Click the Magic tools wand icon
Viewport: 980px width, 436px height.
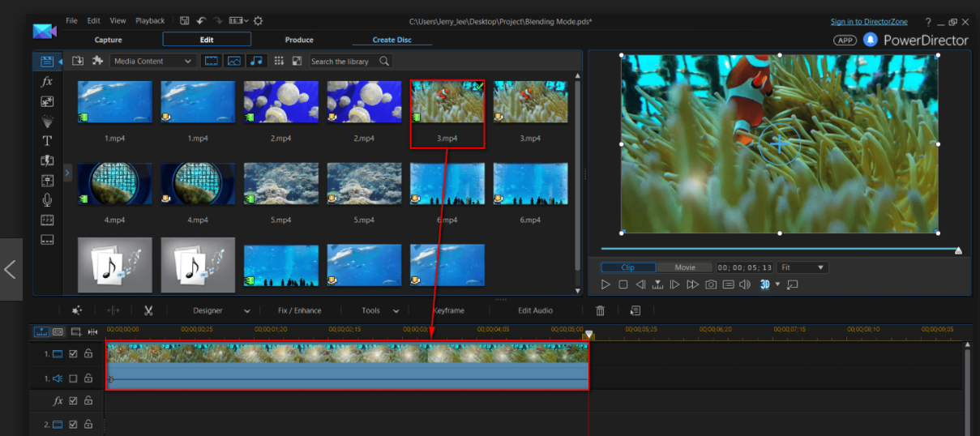click(x=77, y=310)
